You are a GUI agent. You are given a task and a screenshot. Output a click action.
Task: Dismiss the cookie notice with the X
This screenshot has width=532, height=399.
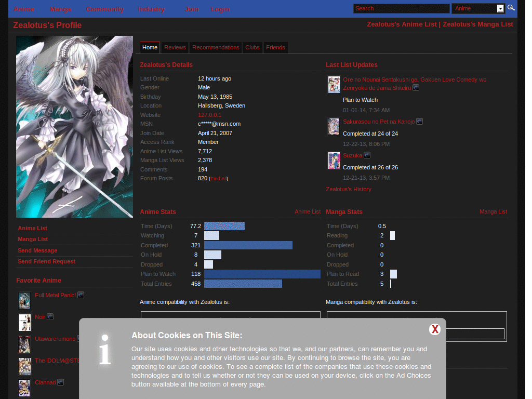(435, 329)
